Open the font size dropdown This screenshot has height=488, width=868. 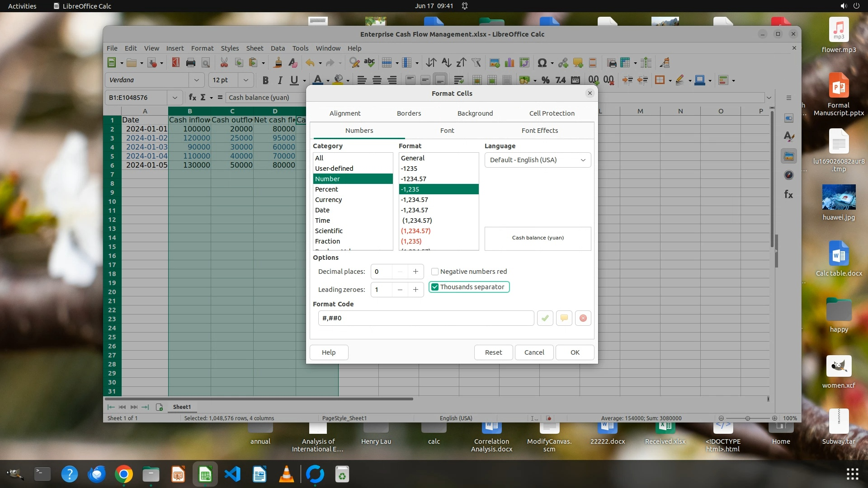245,80
